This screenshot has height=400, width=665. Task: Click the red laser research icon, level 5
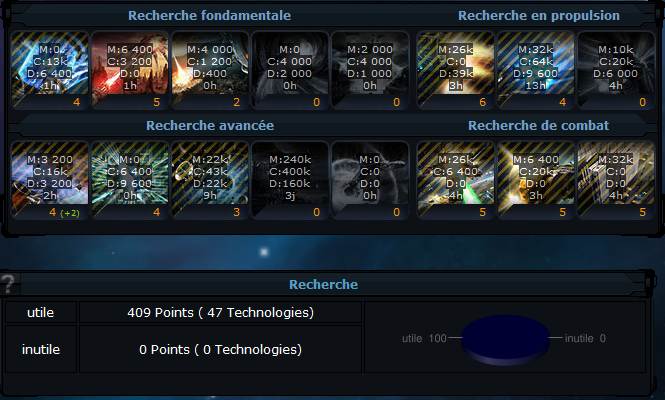[130, 70]
